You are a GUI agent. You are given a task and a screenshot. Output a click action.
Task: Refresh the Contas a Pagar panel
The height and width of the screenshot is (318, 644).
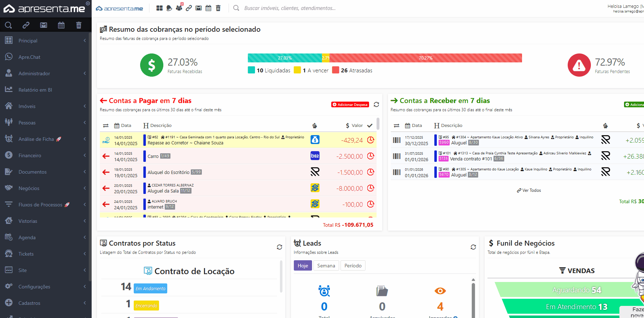pyautogui.click(x=376, y=104)
